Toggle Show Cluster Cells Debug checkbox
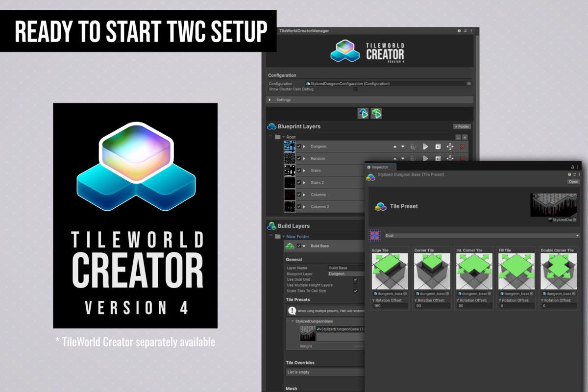Screen dimensions: 588x392 tap(356, 89)
